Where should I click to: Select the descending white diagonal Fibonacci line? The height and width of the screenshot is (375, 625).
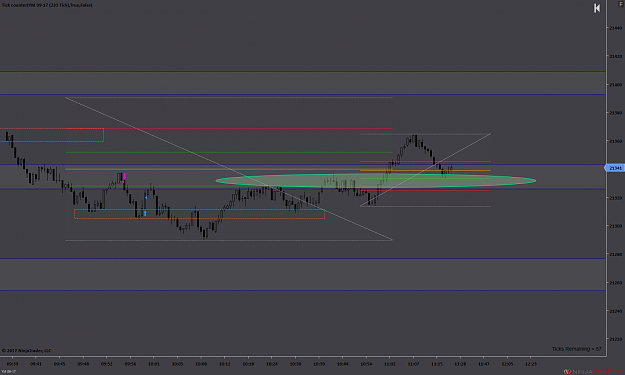pyautogui.click(x=229, y=169)
